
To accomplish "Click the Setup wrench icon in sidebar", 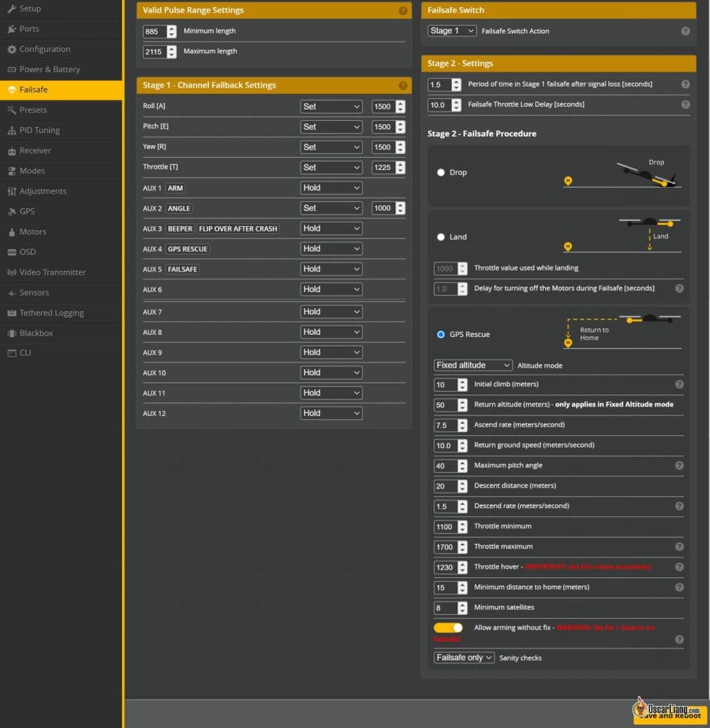I will click(x=11, y=9).
